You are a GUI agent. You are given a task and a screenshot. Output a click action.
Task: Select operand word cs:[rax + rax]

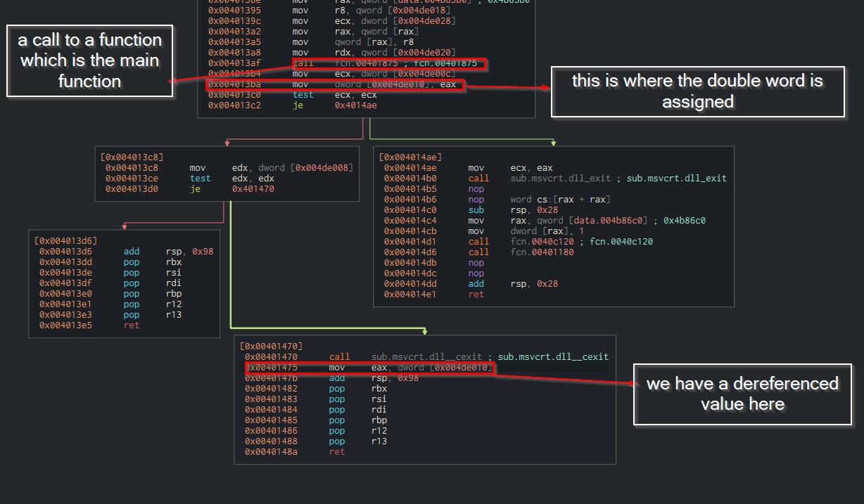tap(562, 200)
